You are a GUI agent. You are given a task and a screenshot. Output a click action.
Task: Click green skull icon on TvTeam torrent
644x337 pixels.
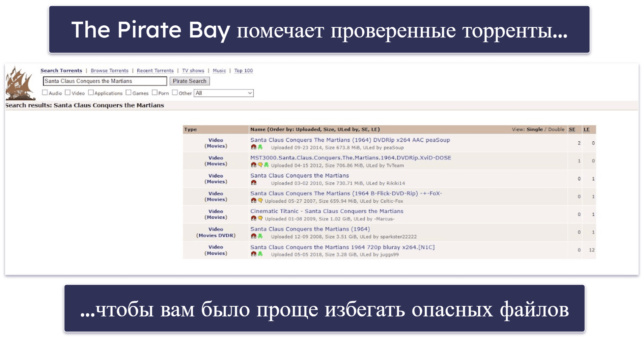click(267, 165)
